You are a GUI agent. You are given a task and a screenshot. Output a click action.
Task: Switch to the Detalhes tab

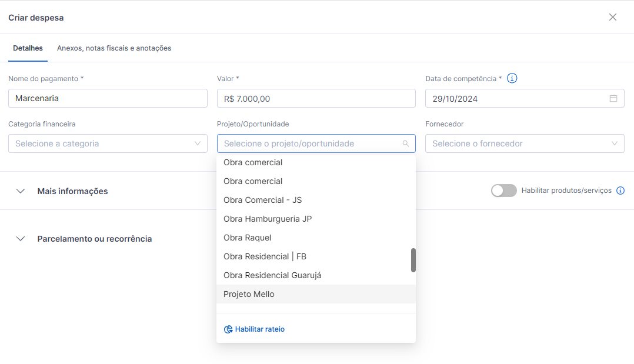[x=28, y=48]
